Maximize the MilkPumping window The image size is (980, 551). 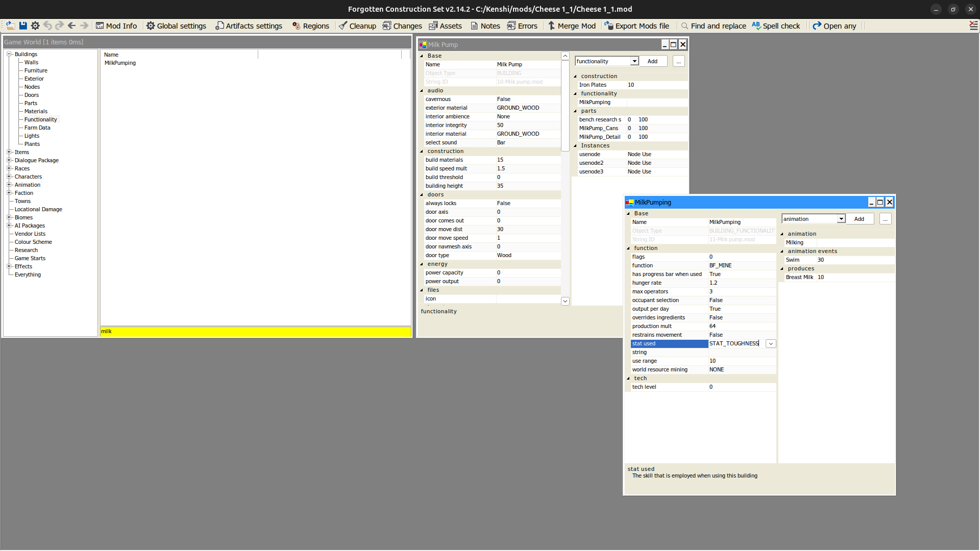880,203
